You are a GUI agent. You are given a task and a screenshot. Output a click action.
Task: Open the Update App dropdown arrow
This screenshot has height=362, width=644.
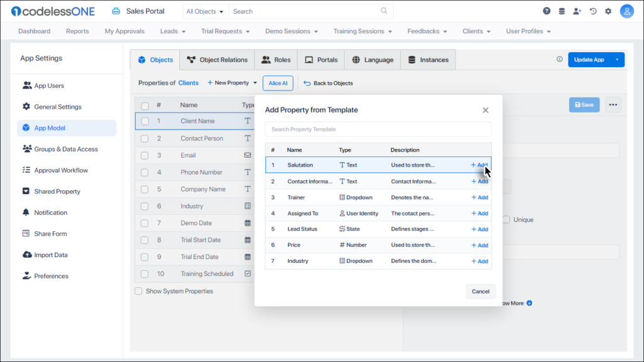pos(617,60)
